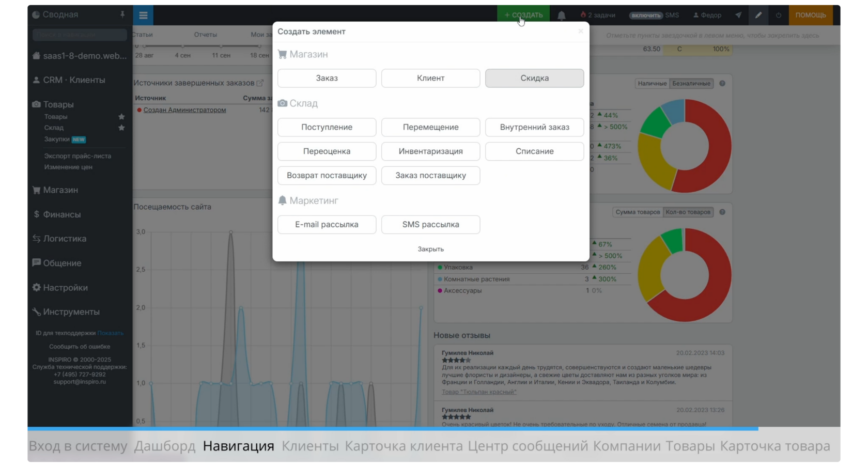Viewport: 868px width, 467px height.
Task: Open the hamburger menu icon
Action: (143, 15)
